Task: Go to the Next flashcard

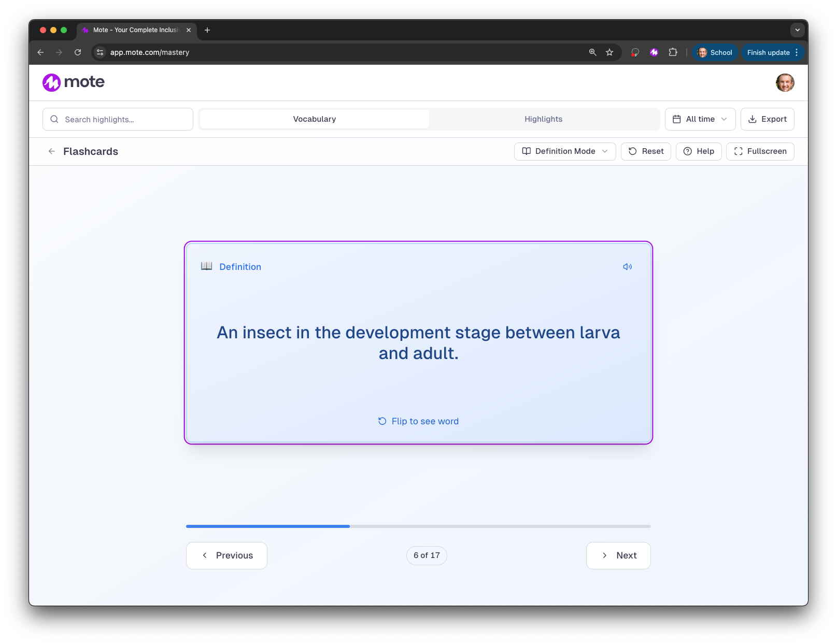Action: coord(618,555)
